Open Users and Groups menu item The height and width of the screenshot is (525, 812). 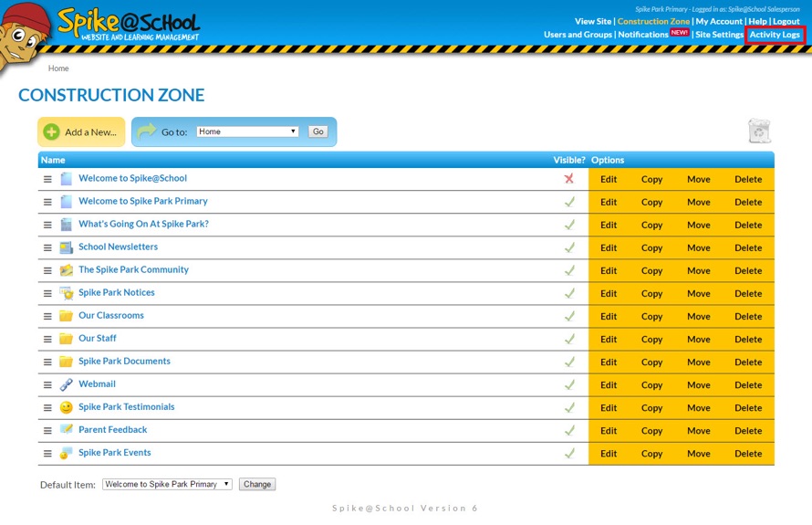(578, 34)
